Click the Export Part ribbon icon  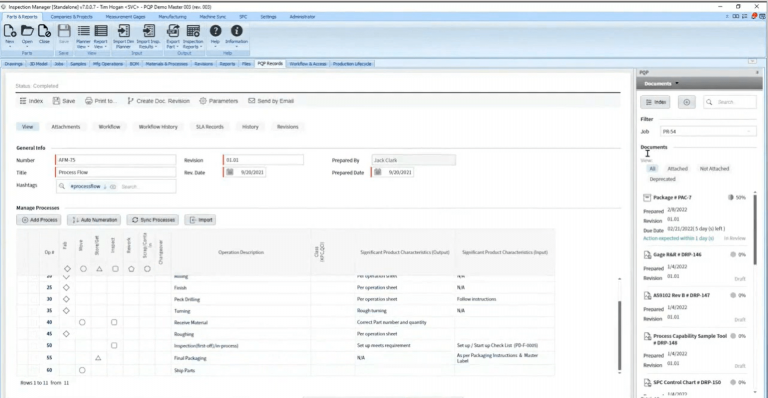click(x=173, y=31)
